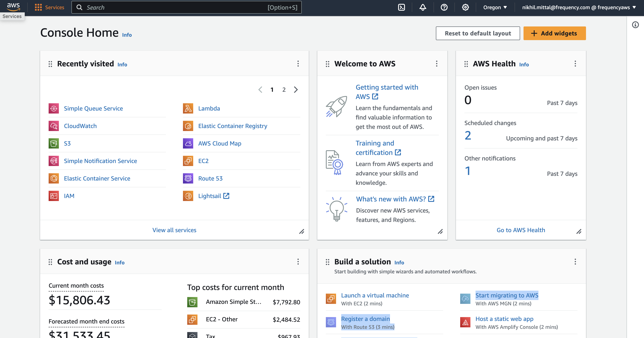Click the AWS MGN migration icon
This screenshot has width=644, height=338.
click(465, 299)
